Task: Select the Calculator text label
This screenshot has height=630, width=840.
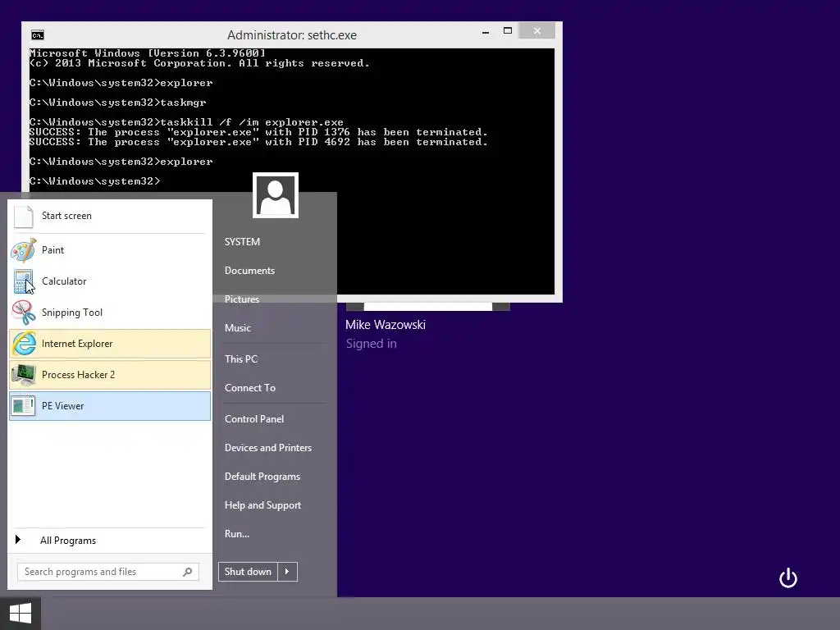Action: pos(64,281)
